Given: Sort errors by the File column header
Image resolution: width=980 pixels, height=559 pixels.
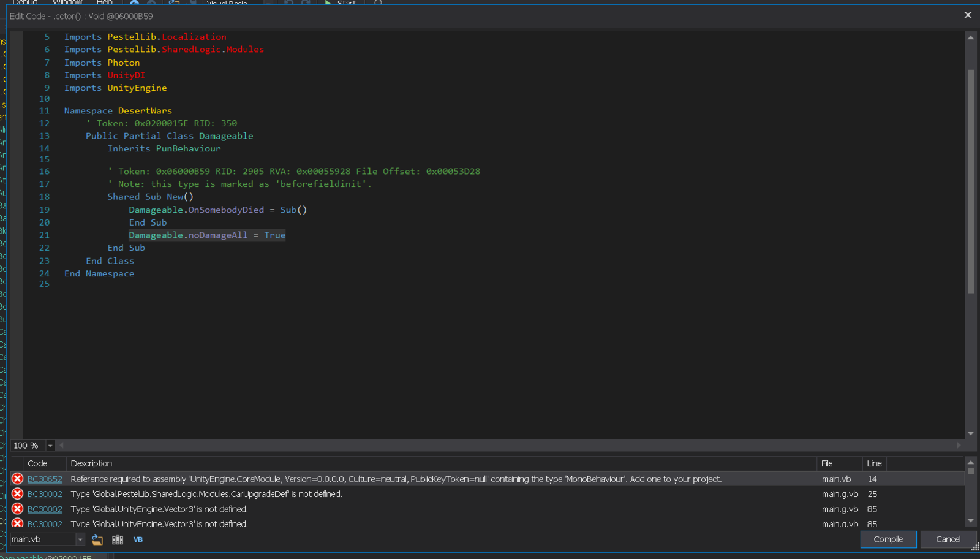Looking at the screenshot, I should (839, 463).
